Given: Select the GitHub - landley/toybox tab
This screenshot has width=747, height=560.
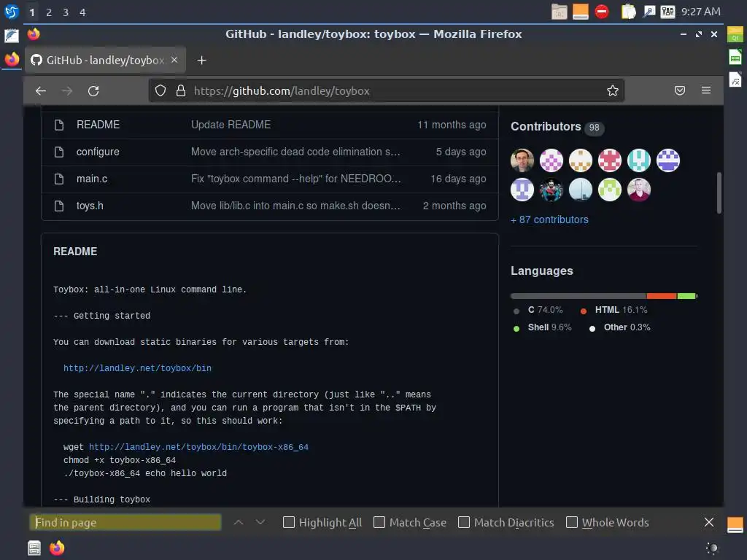Looking at the screenshot, I should click(x=105, y=60).
